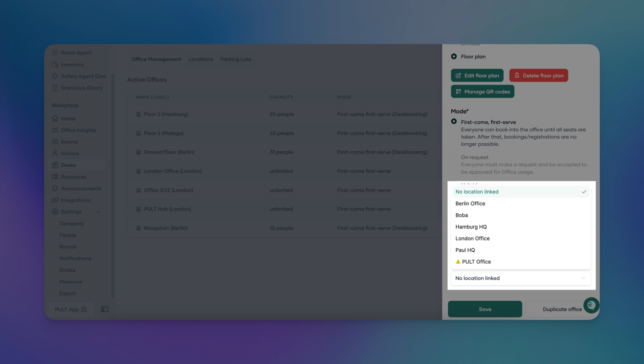Click the Home icon in sidebar

tap(55, 119)
